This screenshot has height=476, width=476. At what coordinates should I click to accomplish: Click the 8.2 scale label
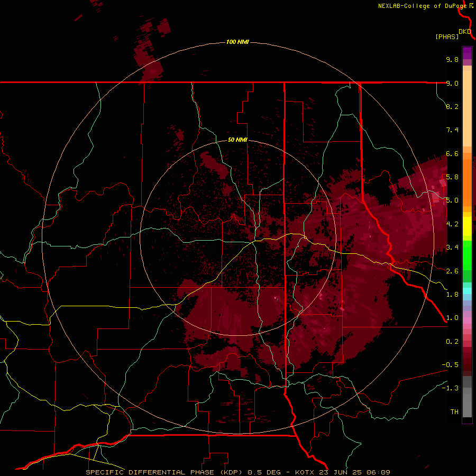coord(452,106)
